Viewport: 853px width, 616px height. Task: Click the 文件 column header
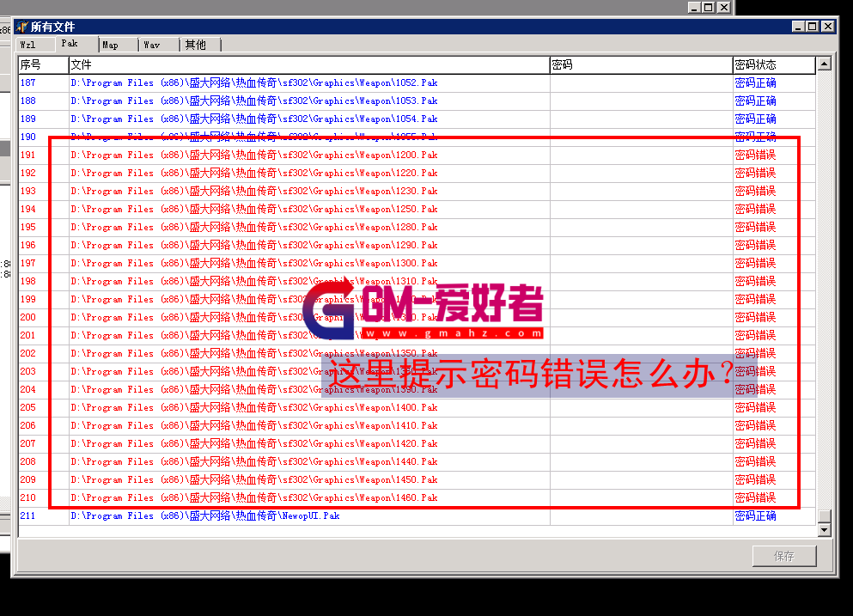tap(309, 64)
